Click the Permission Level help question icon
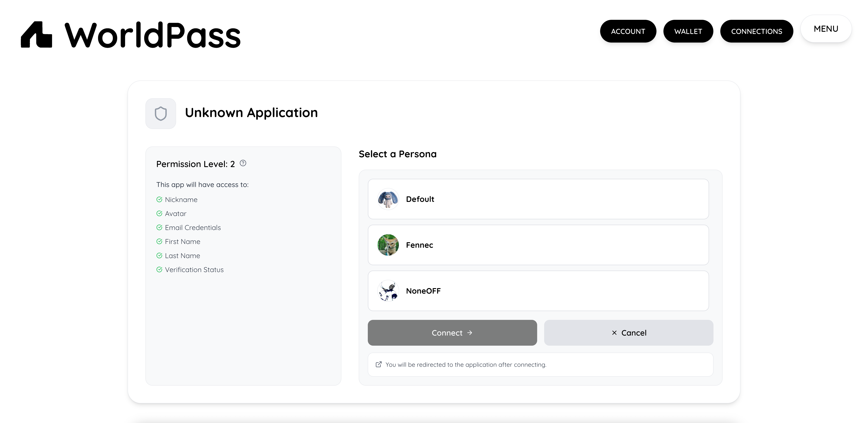 point(243,163)
